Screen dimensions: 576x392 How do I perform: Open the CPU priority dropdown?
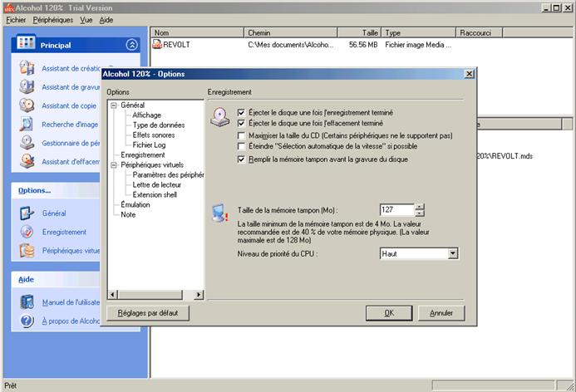(453, 253)
